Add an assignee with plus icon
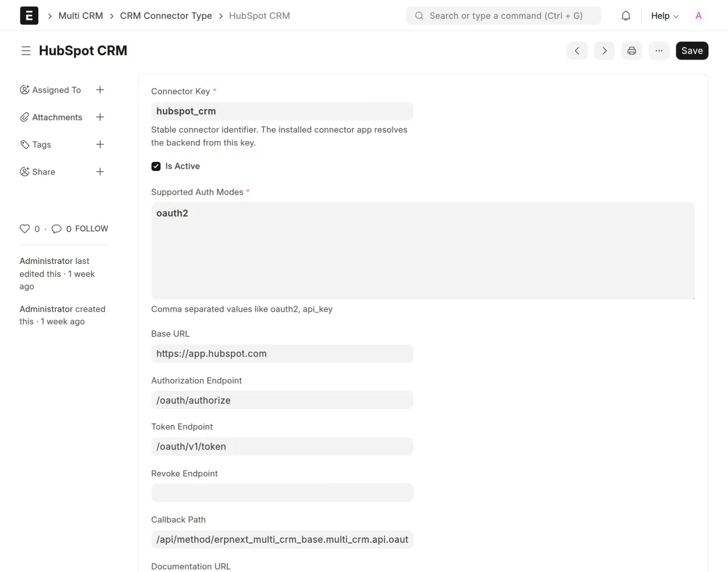This screenshot has height=572, width=728. [100, 90]
